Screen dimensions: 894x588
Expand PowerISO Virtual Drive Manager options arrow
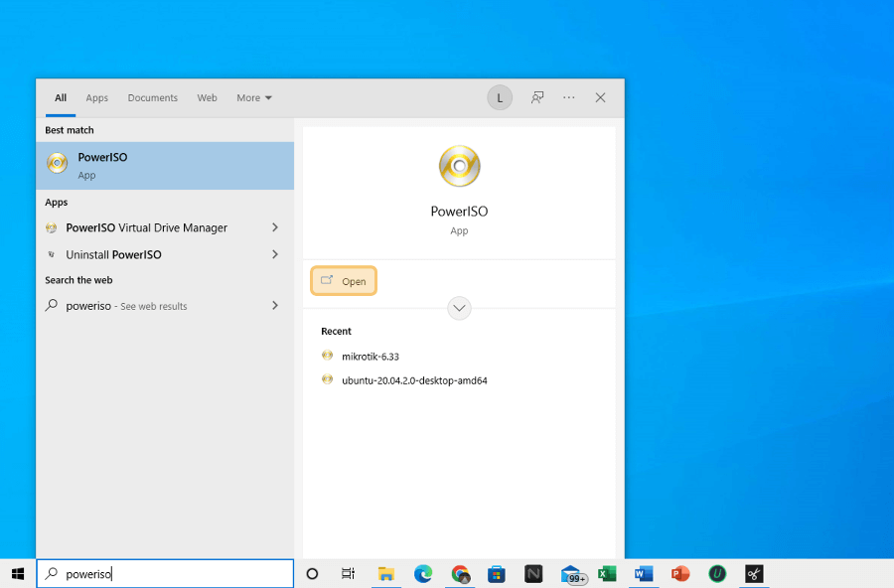click(x=275, y=227)
